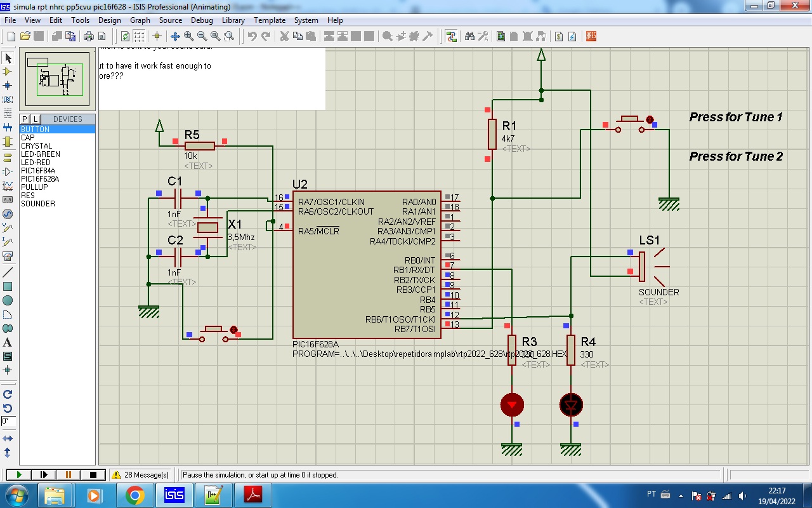This screenshot has height=508, width=812.
Task: Choose 2D Graphics Circle tool
Action: click(x=8, y=300)
